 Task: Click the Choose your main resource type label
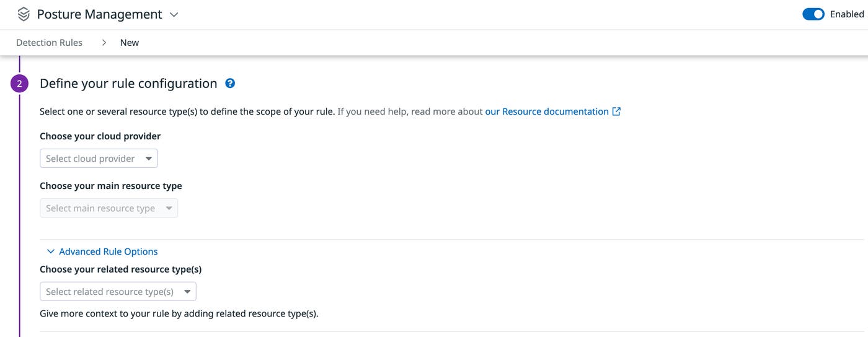111,185
